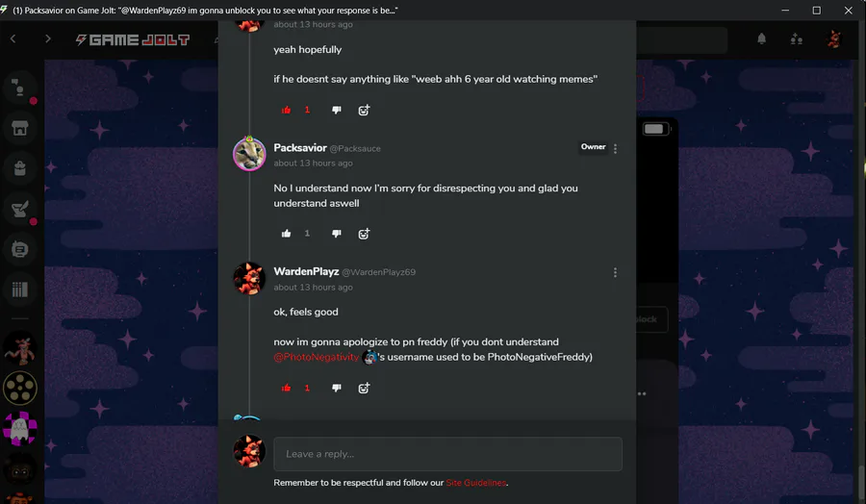Dislike Packsavior's apology comment
The width and height of the screenshot is (866, 504).
coord(337,234)
